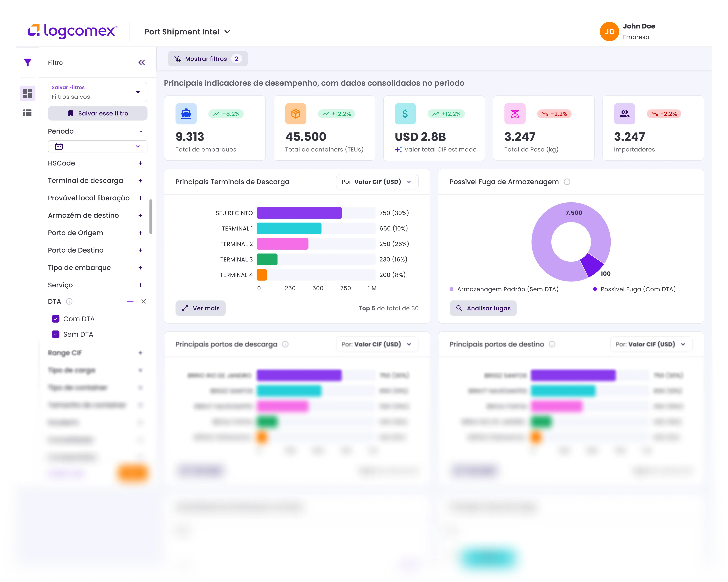Click the purple funnel filter icon in sidebar
Image resolution: width=728 pixels, height=582 pixels.
(x=28, y=62)
